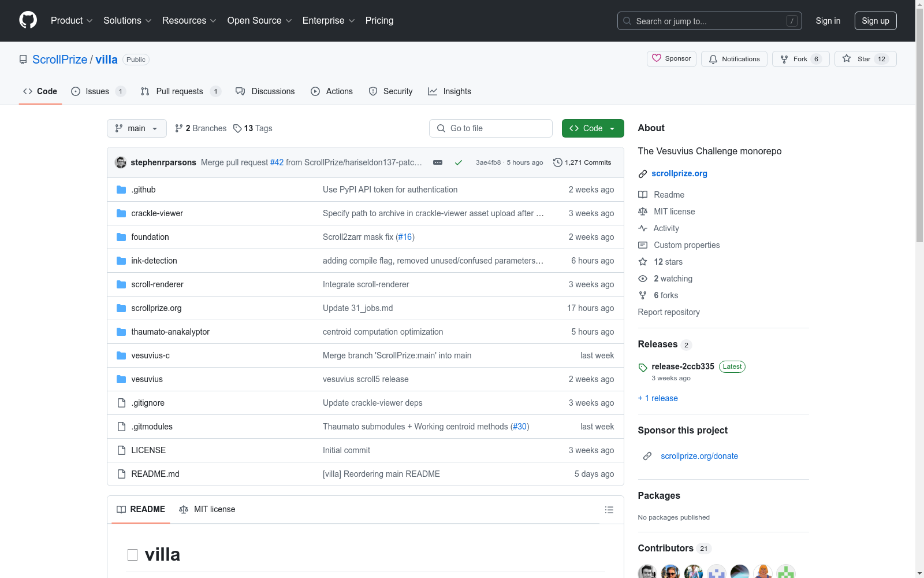Click stephenrparsons avatar in commit bar

pos(121,162)
